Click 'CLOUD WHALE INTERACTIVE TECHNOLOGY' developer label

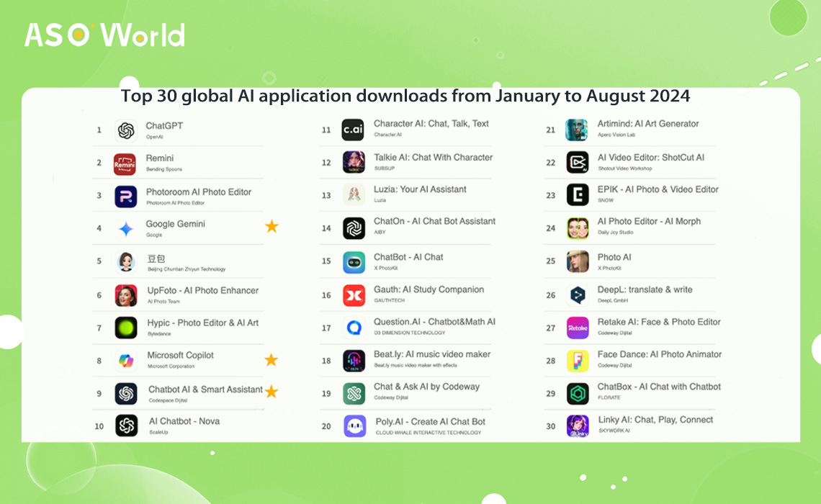429,433
